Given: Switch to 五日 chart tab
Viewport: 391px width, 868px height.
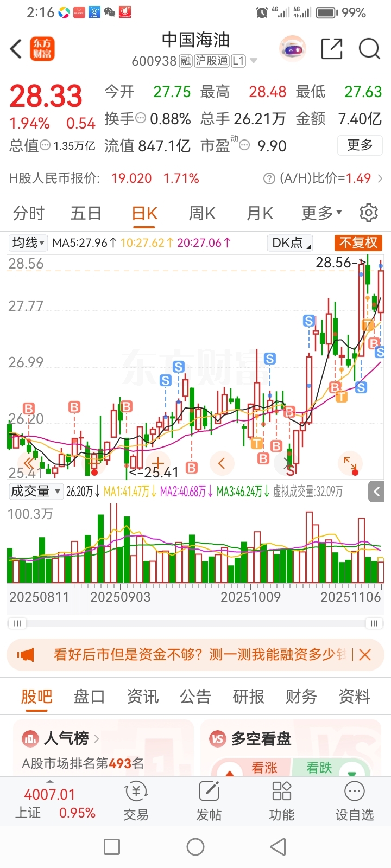Looking at the screenshot, I should (x=86, y=213).
